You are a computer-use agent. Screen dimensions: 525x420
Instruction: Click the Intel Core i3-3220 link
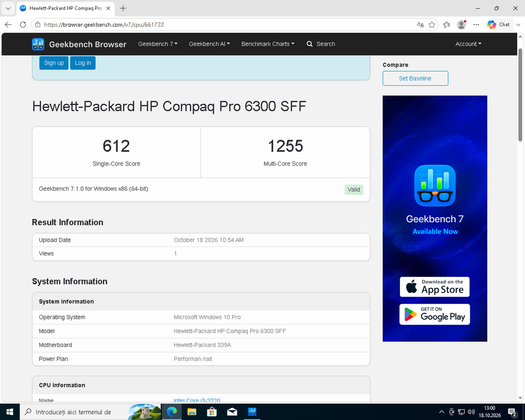(x=197, y=400)
